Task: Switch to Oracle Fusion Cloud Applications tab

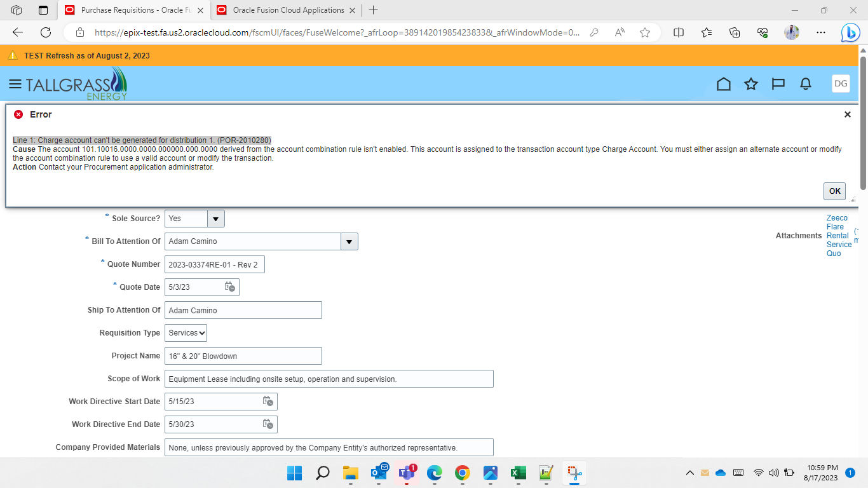Action: pyautogui.click(x=287, y=10)
